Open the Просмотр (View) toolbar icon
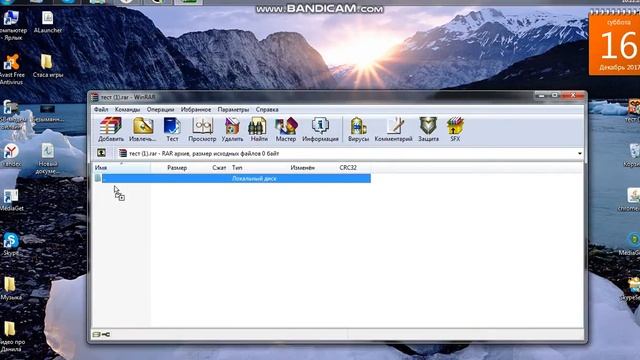The height and width of the screenshot is (360, 640). click(x=202, y=129)
